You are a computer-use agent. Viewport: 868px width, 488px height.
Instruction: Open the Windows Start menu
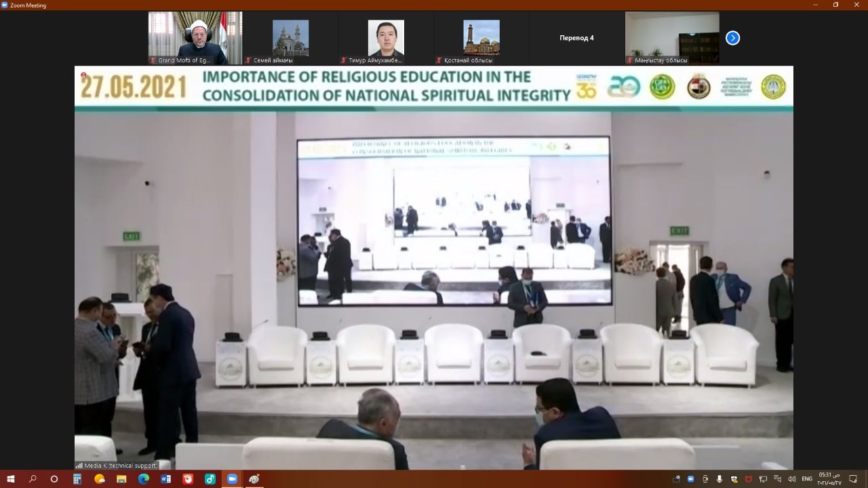pyautogui.click(x=10, y=479)
